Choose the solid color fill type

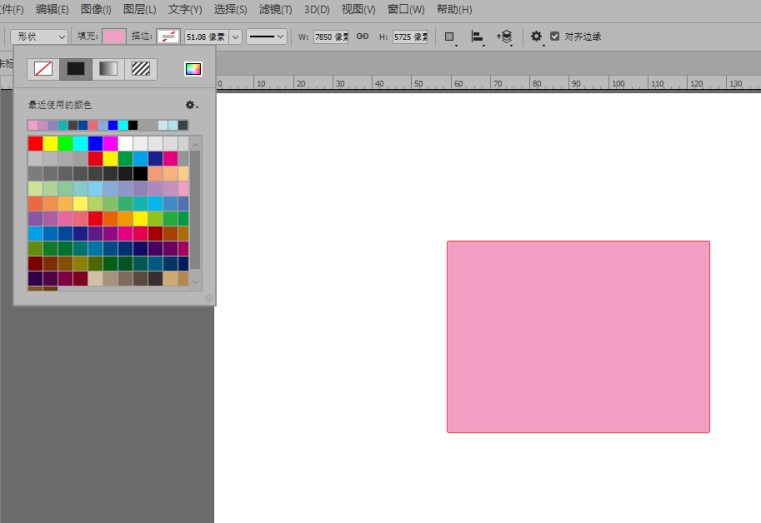(x=76, y=69)
